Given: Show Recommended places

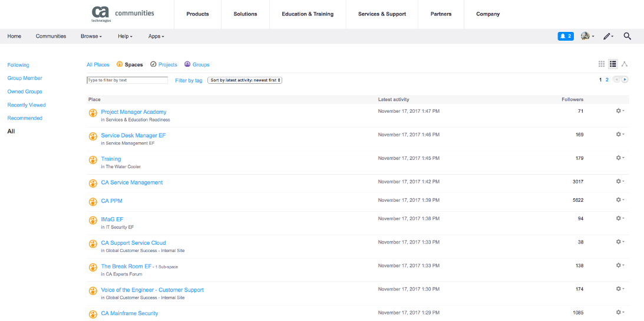Looking at the screenshot, I should tap(25, 118).
